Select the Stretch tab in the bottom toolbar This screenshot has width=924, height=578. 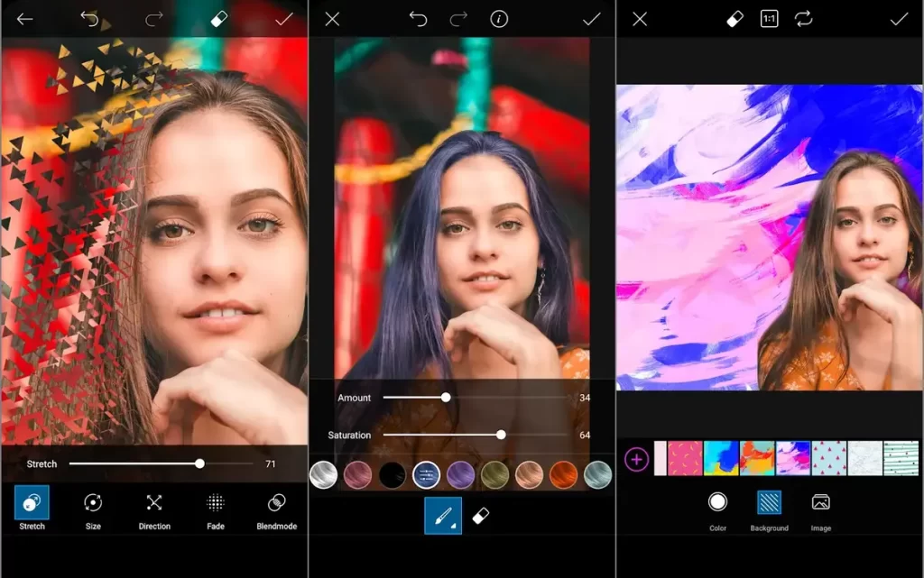[32, 508]
